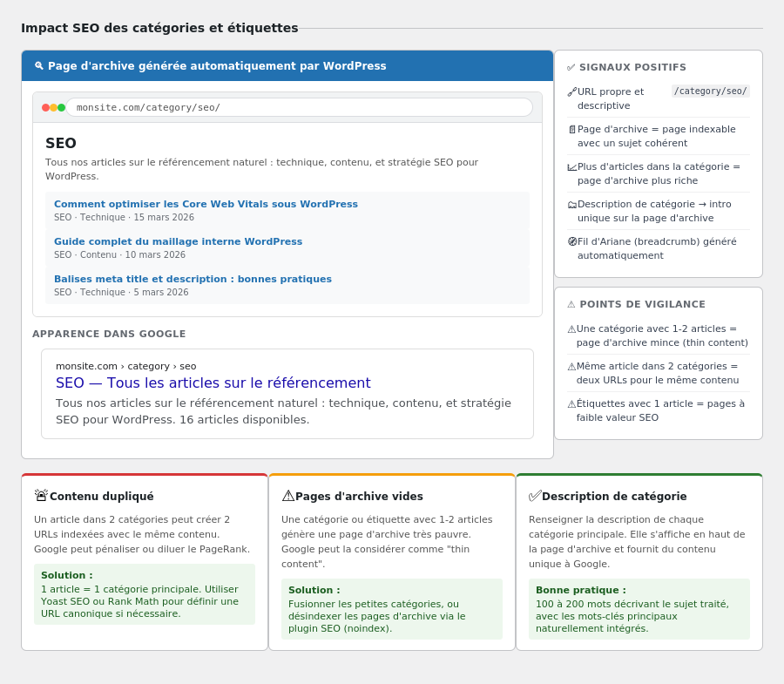Click the page icon beside Page d'archive = page indexable

572,130
